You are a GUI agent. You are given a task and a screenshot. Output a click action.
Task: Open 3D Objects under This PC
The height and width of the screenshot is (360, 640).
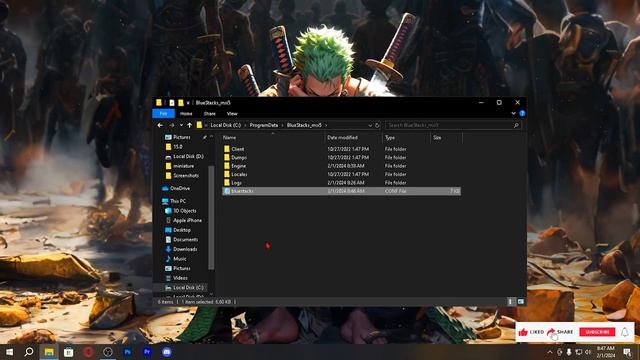[184, 211]
